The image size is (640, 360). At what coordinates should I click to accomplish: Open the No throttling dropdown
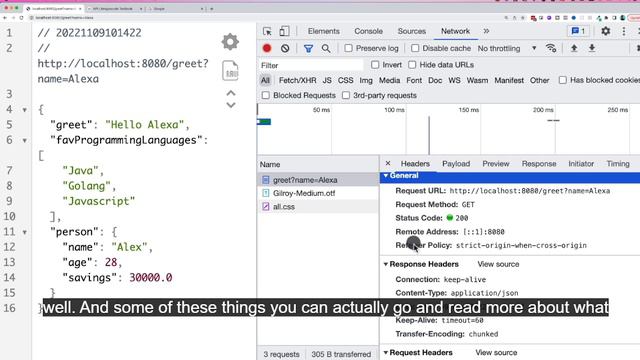point(507,48)
